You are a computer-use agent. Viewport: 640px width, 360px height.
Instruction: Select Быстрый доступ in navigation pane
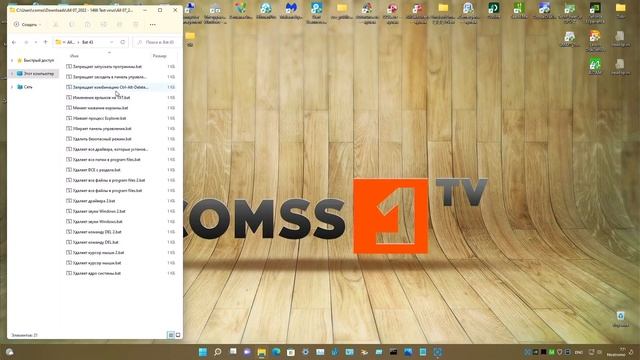tap(36, 60)
